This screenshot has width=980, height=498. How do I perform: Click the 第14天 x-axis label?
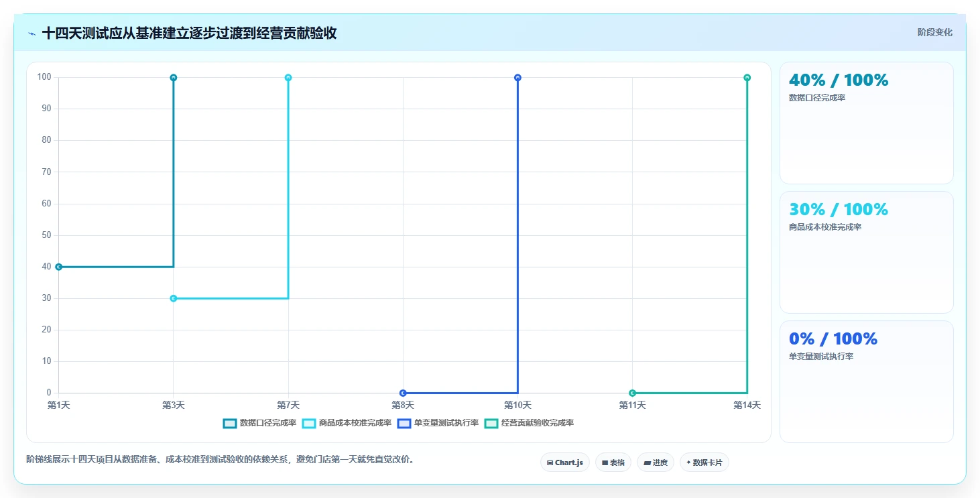[747, 405]
